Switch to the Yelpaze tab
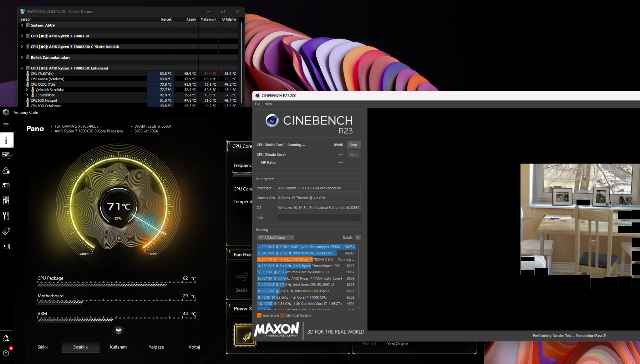Image resolution: width=640 pixels, height=364 pixels. [x=156, y=347]
